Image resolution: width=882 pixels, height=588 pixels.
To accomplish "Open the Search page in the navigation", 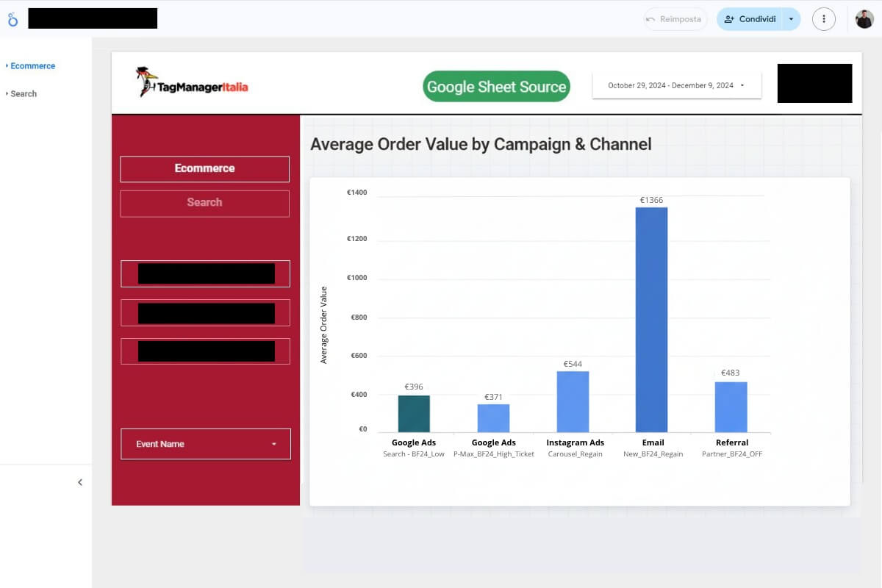I will (24, 93).
